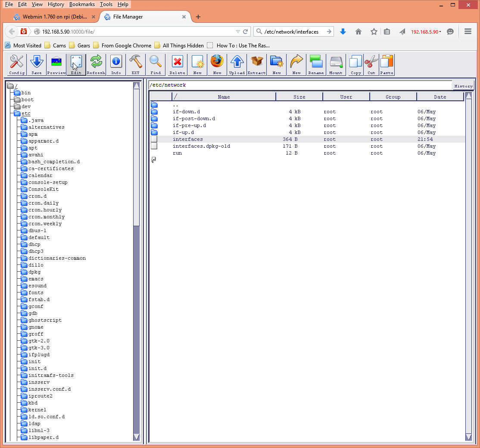Edit the selected interfaces file

pos(76,64)
